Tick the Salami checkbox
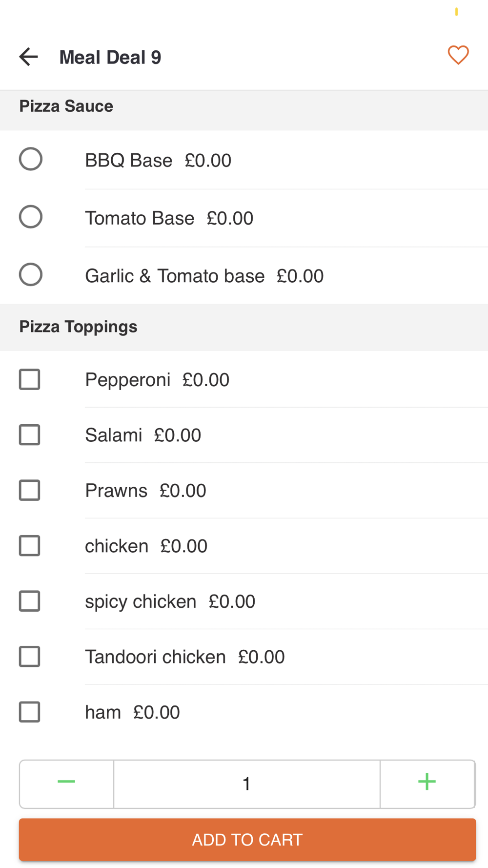Image resolution: width=488 pixels, height=868 pixels. click(30, 435)
